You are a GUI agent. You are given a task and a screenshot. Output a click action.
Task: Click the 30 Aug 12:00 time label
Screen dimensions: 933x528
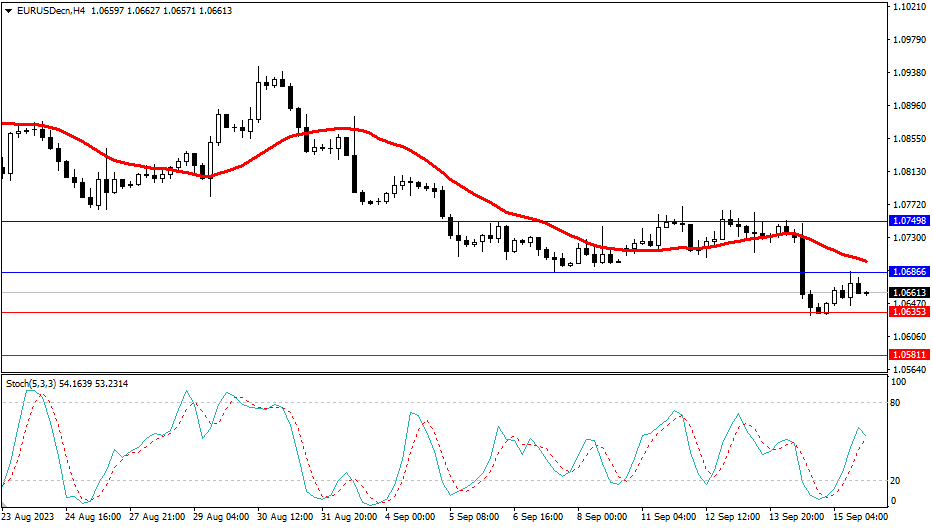pos(284,518)
